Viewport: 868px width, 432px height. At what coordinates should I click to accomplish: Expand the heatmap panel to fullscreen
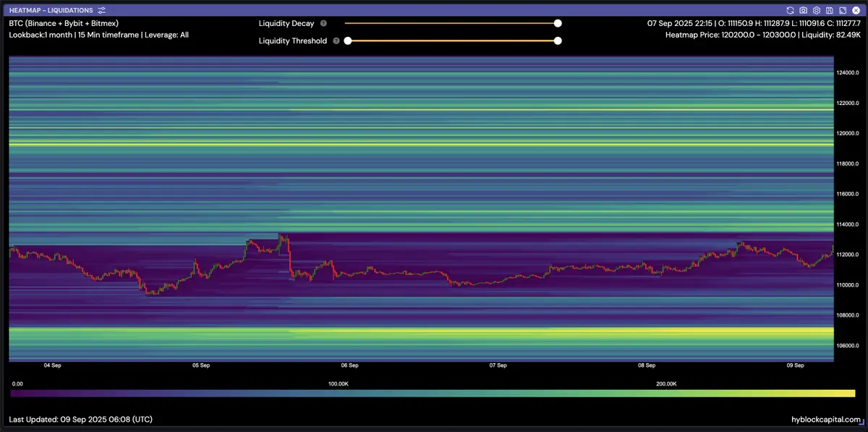(841, 11)
